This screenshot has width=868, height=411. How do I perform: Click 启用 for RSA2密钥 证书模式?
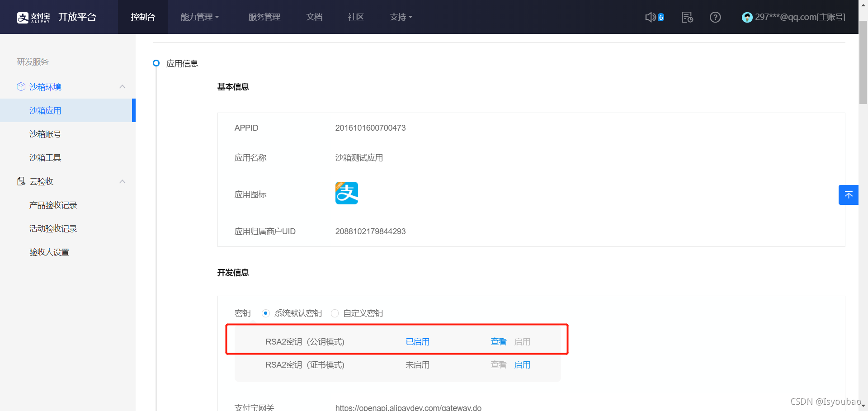tap(522, 365)
